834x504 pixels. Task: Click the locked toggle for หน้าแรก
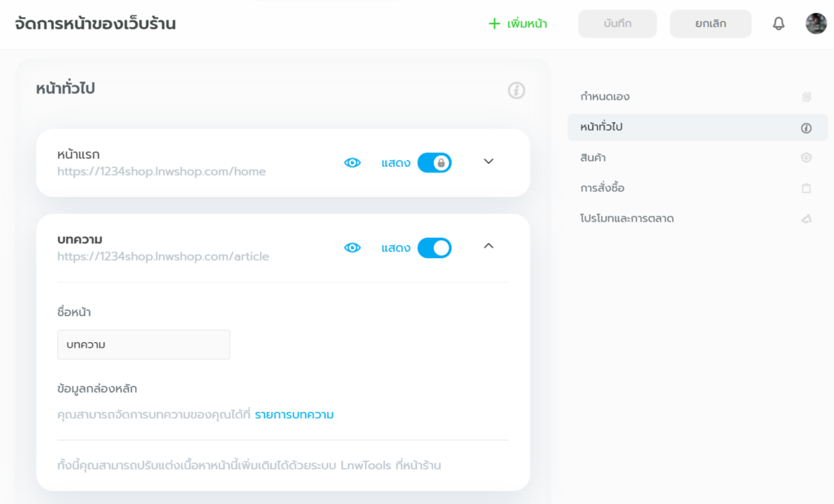coord(434,163)
